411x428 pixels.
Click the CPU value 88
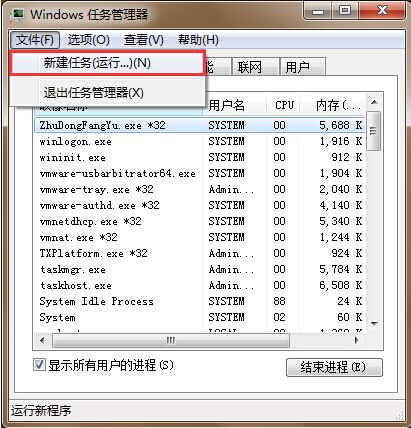pos(279,301)
